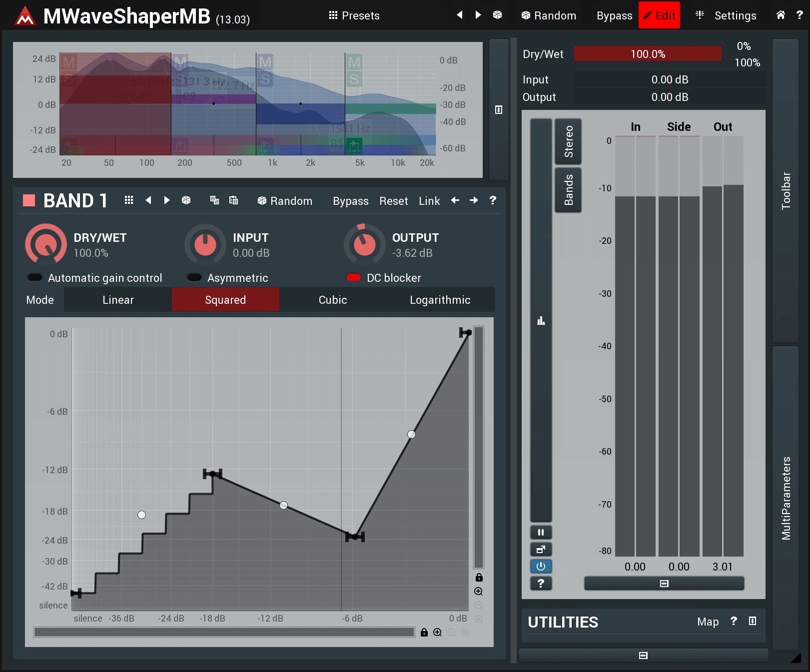Go to previous band with left arrow
The height and width of the screenshot is (672, 810).
[x=455, y=200]
